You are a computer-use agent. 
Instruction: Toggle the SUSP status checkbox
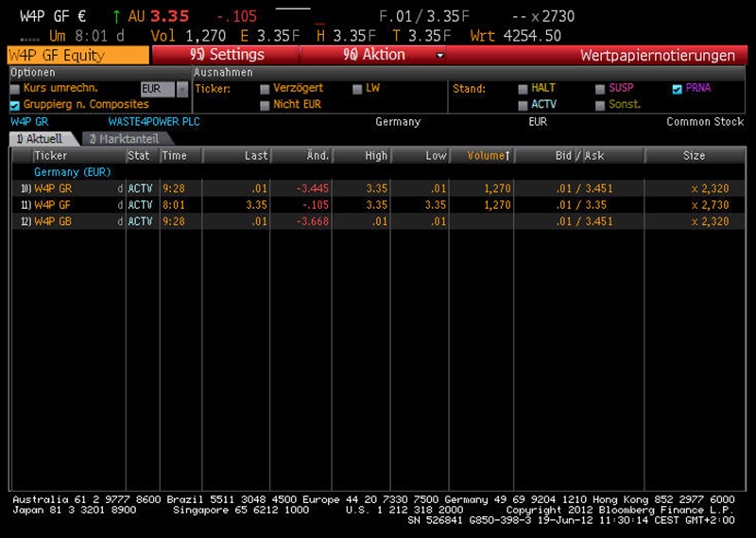(600, 89)
